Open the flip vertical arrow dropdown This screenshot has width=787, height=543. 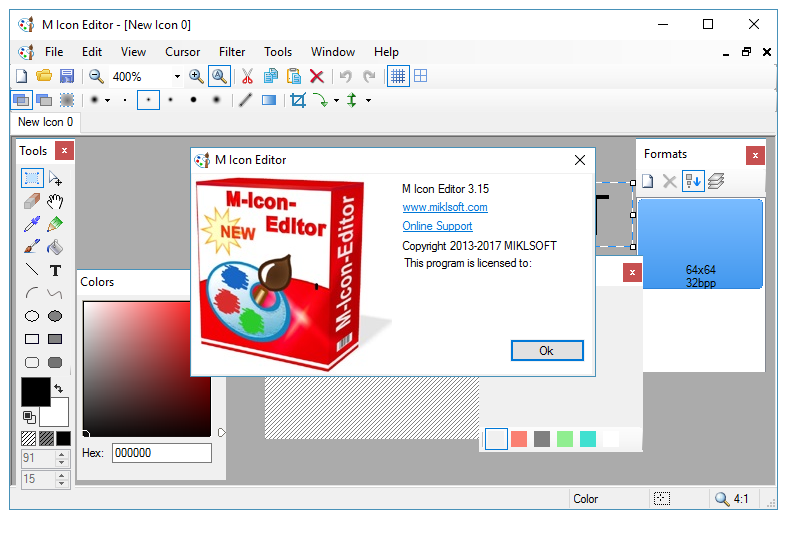click(x=368, y=100)
